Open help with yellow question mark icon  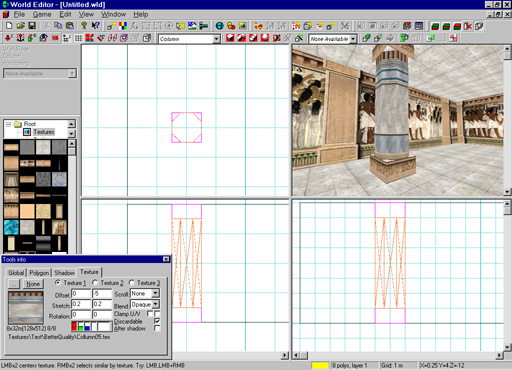click(84, 26)
